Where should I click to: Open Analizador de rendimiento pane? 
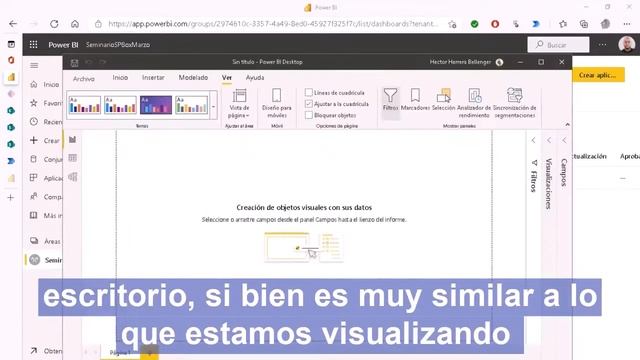pos(474,103)
